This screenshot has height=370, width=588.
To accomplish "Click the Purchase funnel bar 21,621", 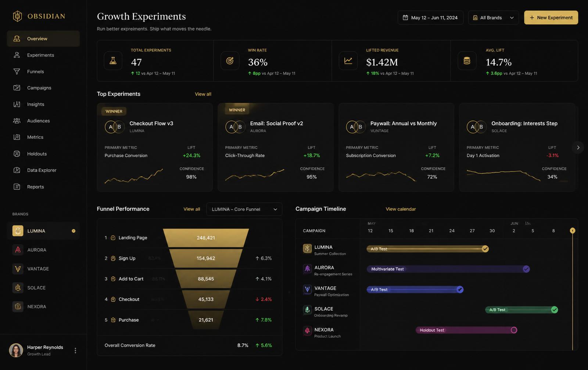I will click(206, 320).
